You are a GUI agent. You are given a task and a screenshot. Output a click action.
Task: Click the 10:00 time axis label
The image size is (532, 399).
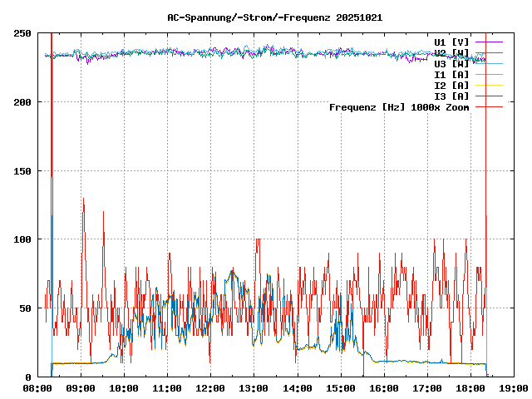pos(124,388)
